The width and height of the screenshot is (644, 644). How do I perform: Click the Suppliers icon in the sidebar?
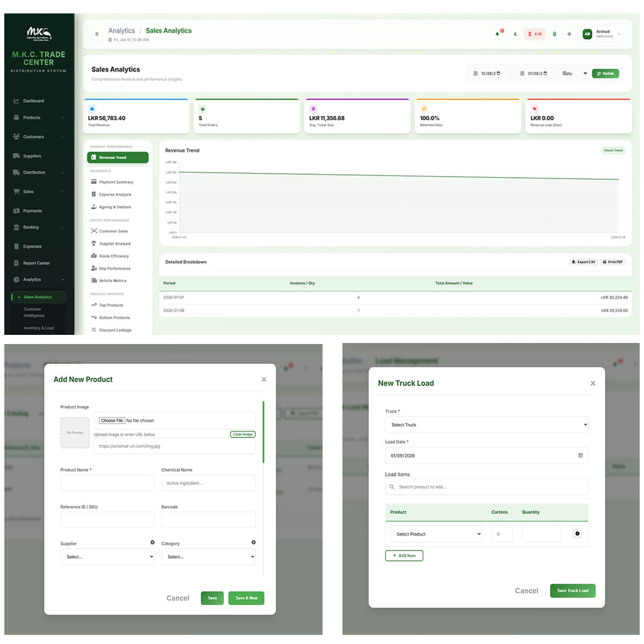17,156
